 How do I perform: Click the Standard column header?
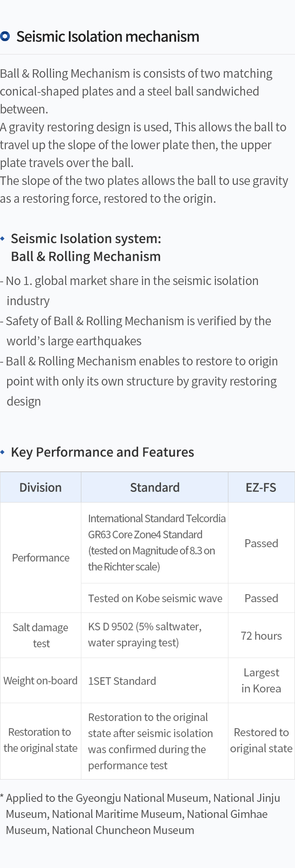click(x=155, y=487)
